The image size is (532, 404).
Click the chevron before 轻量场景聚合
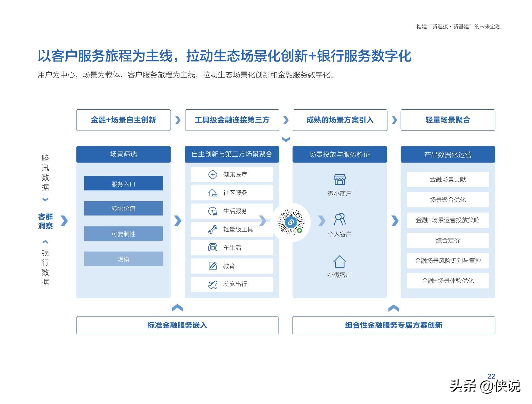(x=394, y=120)
